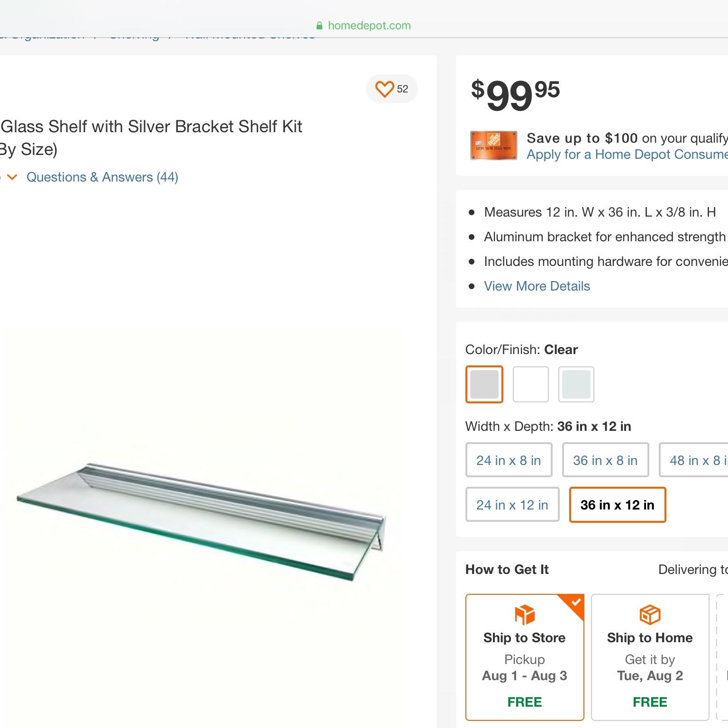
Task: Click the glass shelf product image
Action: pos(201,521)
